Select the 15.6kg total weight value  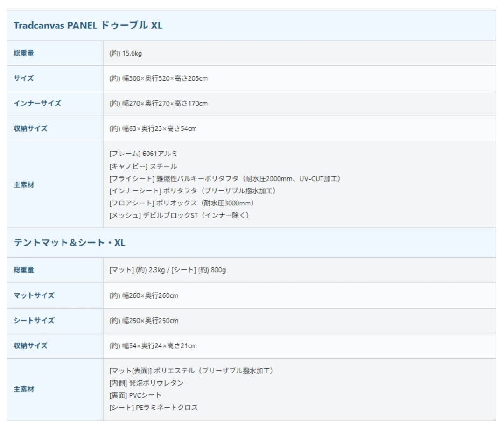coord(126,53)
